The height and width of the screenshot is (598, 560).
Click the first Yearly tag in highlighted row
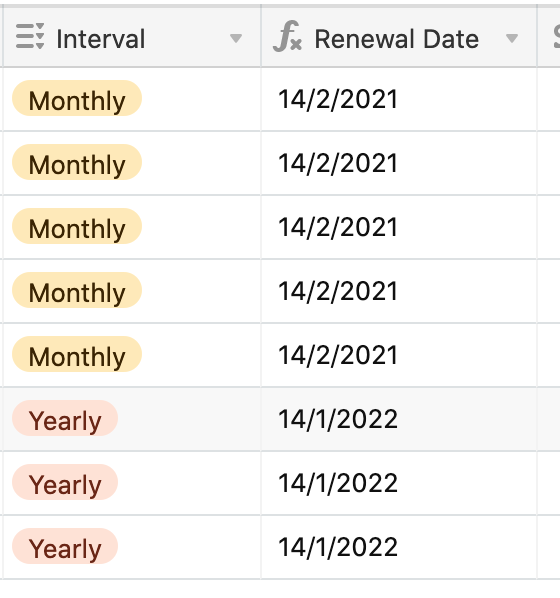(65, 419)
